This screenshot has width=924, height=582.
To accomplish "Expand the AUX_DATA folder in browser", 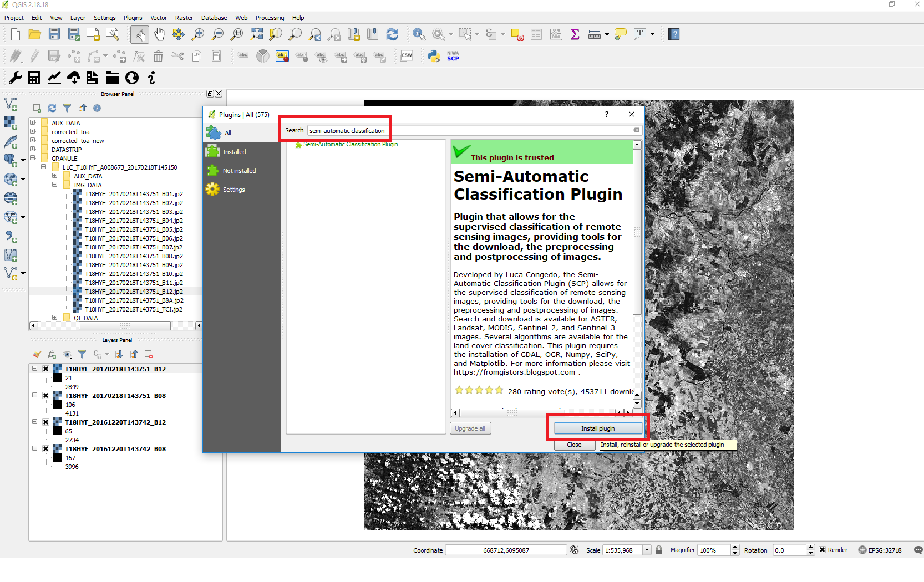I will pyautogui.click(x=33, y=122).
